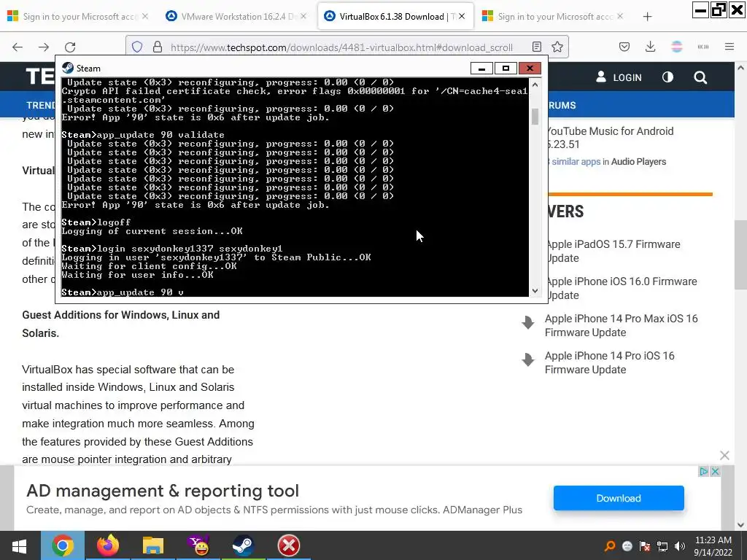
Task: Click the network tray icon
Action: (x=662, y=546)
